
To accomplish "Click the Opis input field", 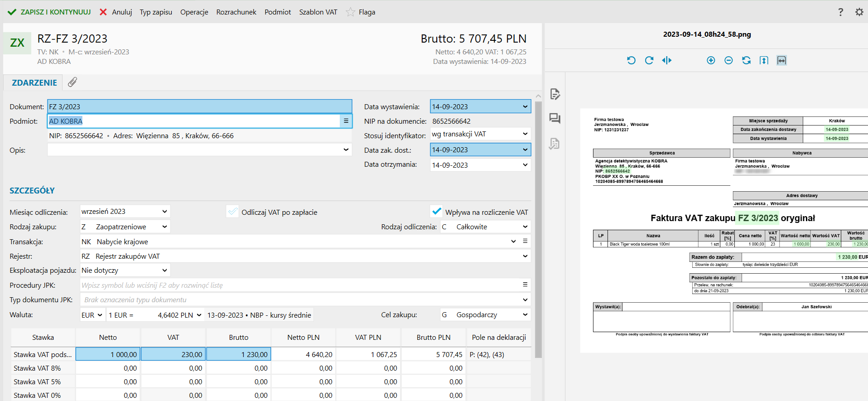I will pyautogui.click(x=195, y=150).
